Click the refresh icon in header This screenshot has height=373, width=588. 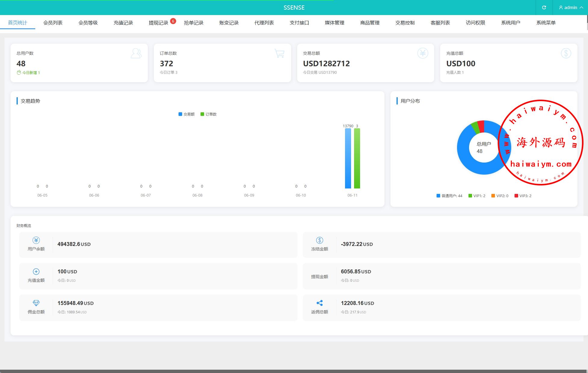point(544,8)
